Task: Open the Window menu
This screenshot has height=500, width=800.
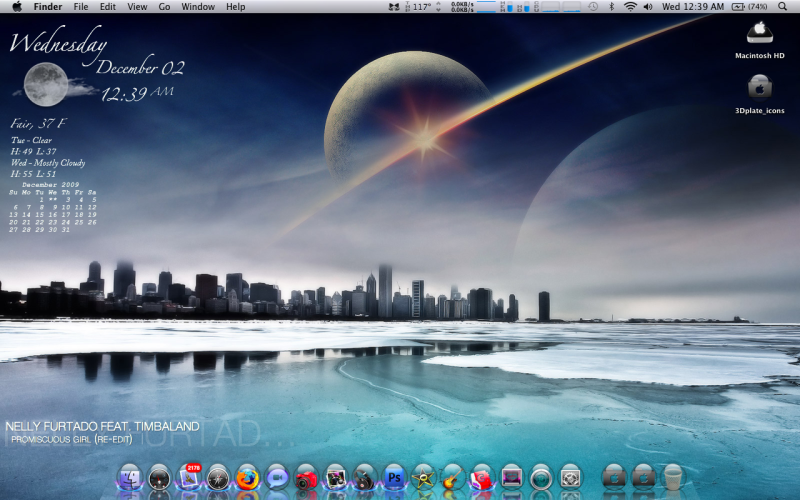Action: [x=198, y=7]
